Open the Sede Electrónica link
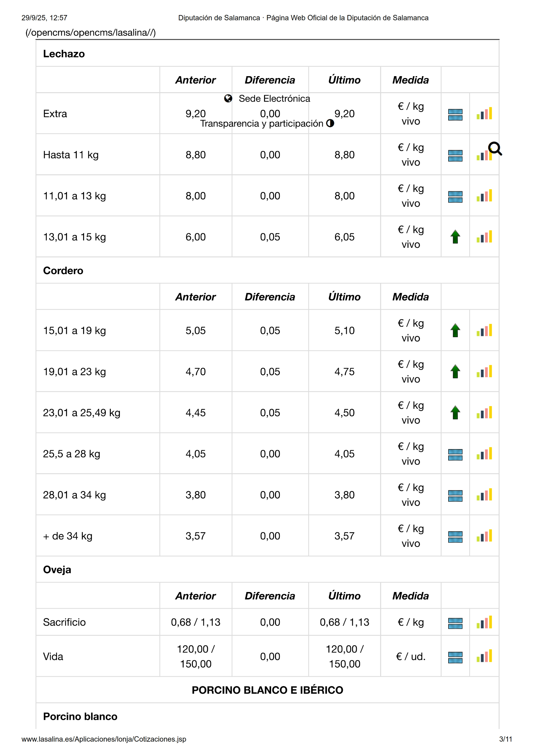Image resolution: width=534 pixels, height=756 pixels. [x=274, y=99]
